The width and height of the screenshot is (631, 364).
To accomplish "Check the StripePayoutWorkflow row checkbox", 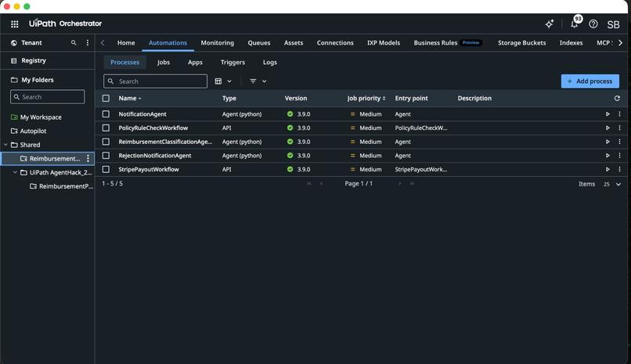I will (106, 169).
